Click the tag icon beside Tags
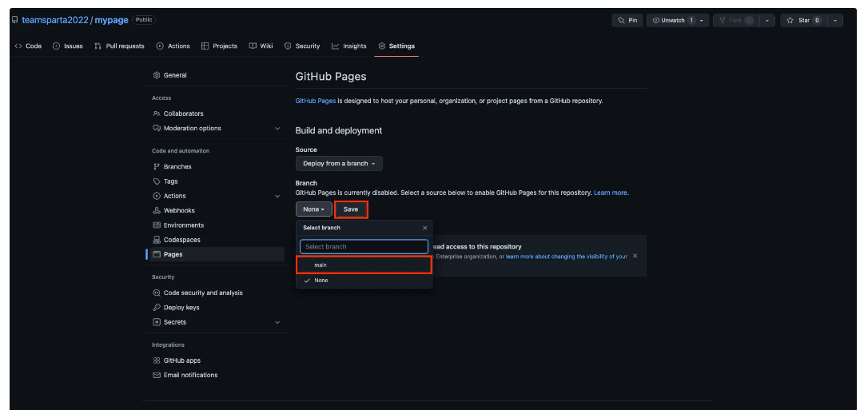 [157, 181]
